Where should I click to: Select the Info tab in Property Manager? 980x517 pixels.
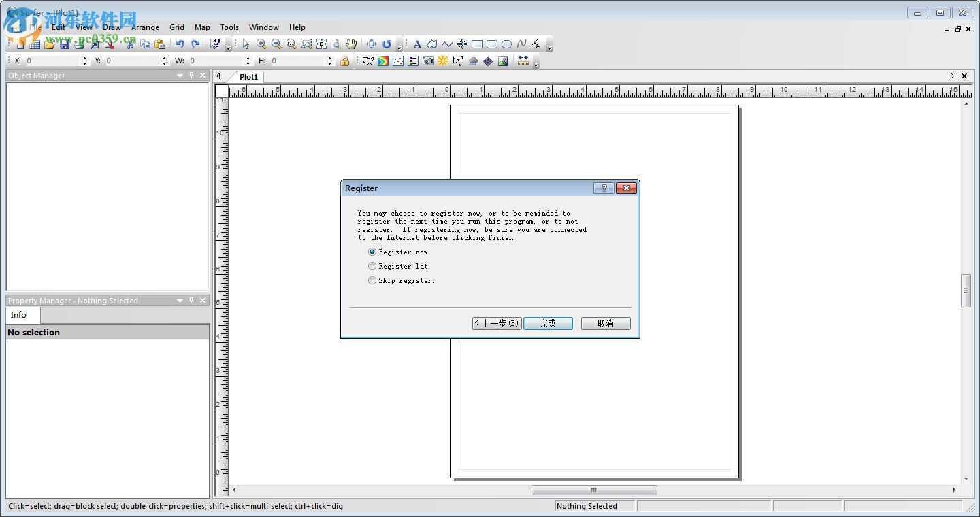(22, 315)
